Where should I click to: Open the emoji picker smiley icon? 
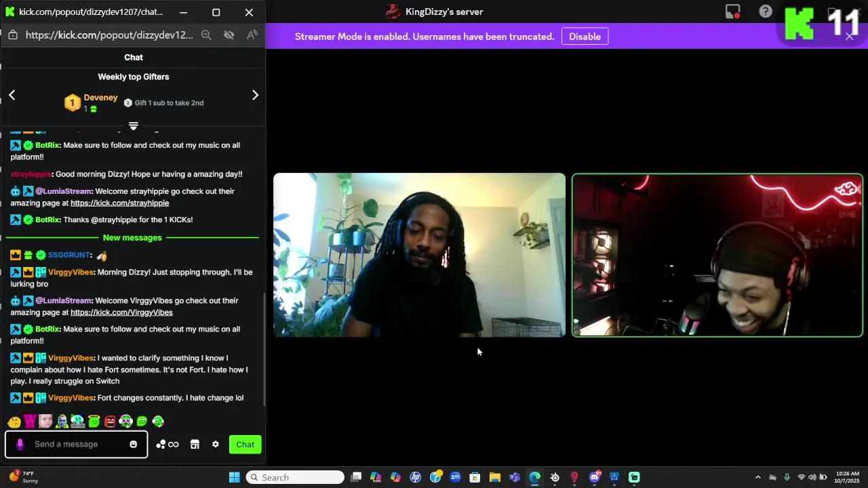click(134, 445)
